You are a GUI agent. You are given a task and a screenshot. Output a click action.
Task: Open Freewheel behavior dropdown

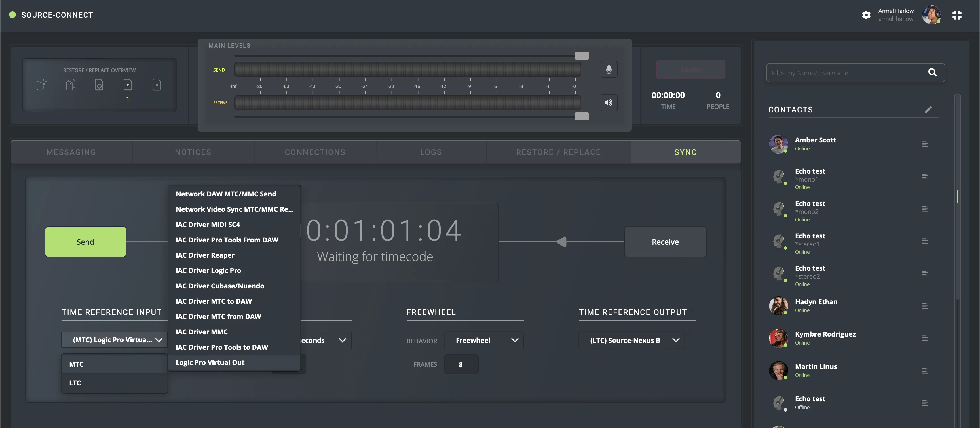tap(484, 340)
